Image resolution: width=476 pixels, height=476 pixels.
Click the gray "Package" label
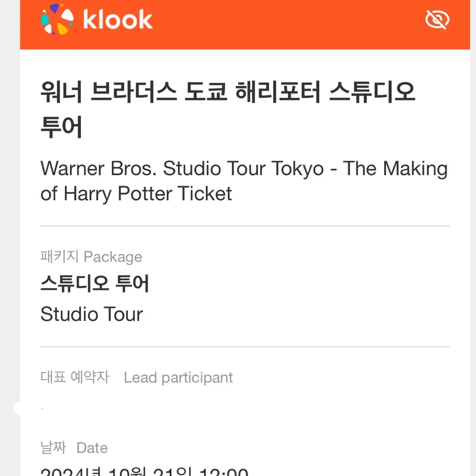[112, 257]
